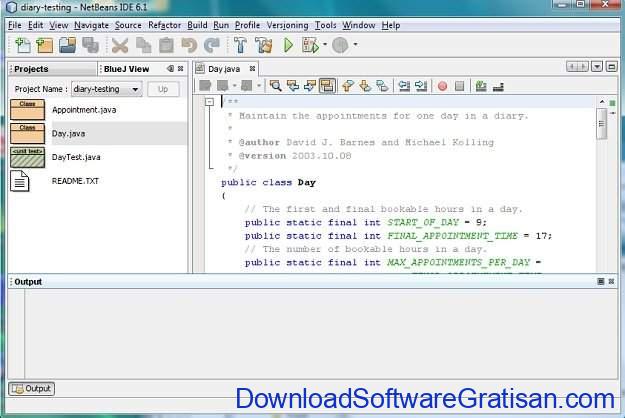Click the Profile Main Project round icon
The image size is (625, 418).
(340, 45)
